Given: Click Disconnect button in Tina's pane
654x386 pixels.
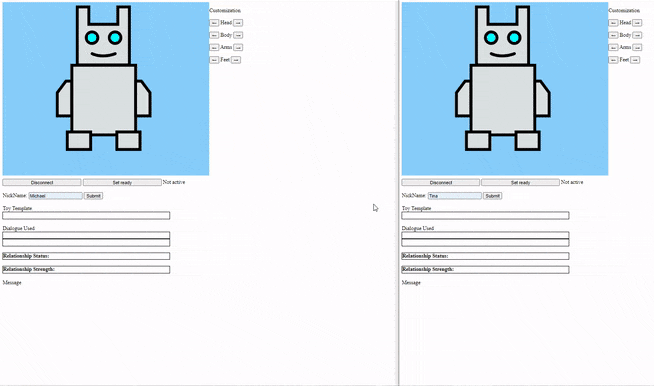Looking at the screenshot, I should click(440, 182).
